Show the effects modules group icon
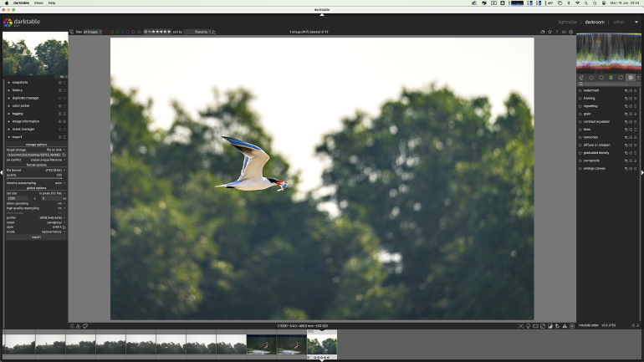The height and width of the screenshot is (362, 644). (631, 78)
